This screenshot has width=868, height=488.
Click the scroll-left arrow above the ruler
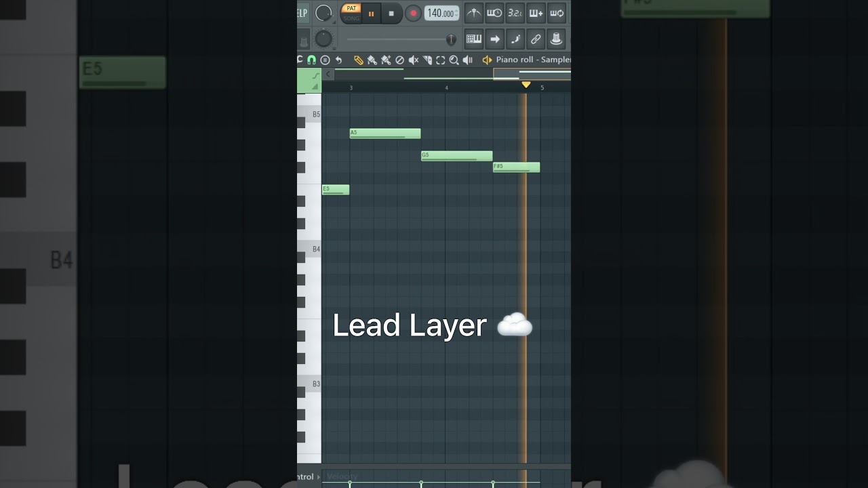coord(328,74)
